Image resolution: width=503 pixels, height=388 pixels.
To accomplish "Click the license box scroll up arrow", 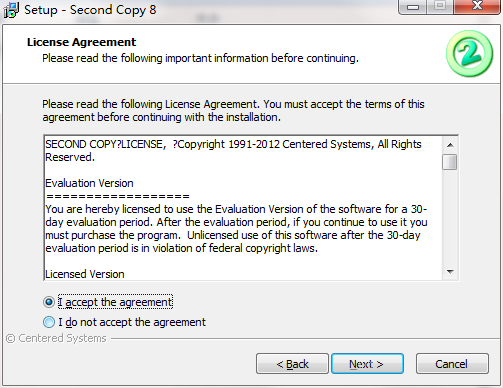I will pyautogui.click(x=450, y=145).
